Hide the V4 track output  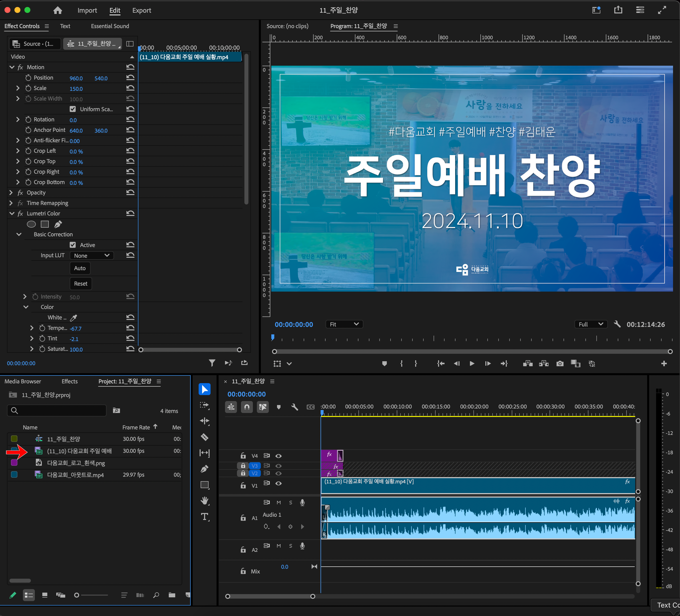coord(279,456)
